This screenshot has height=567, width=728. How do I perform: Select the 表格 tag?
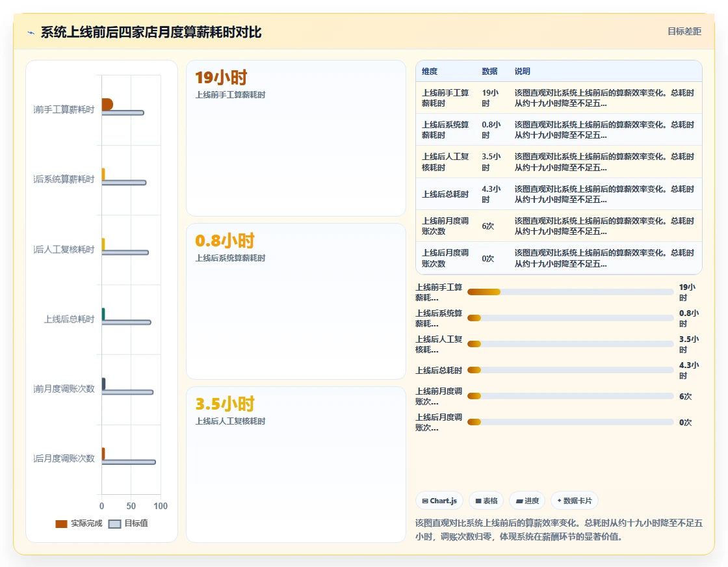pos(486,501)
